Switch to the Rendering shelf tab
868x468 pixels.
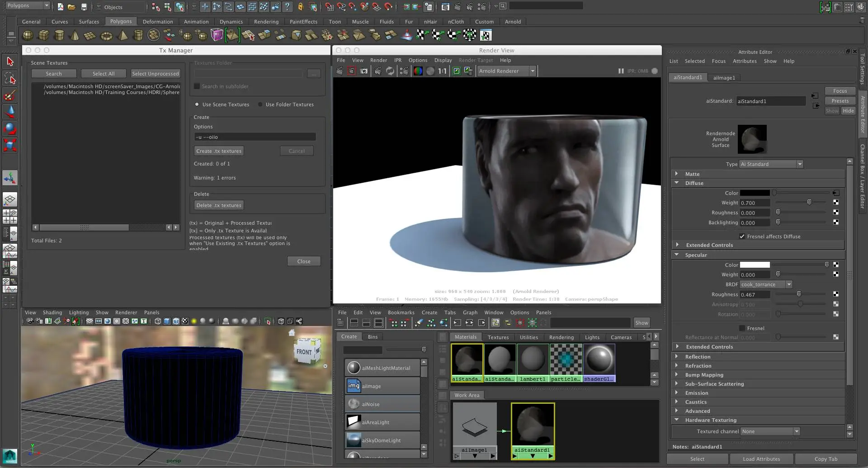coord(266,22)
